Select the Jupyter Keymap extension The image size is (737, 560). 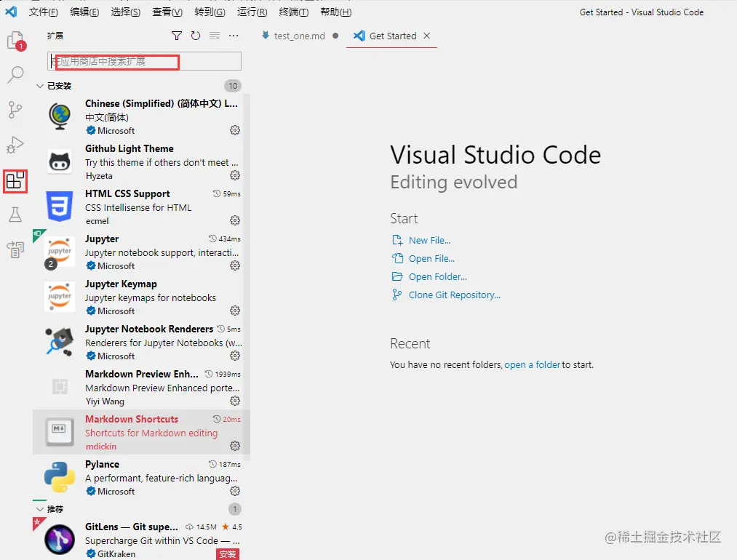click(x=141, y=297)
